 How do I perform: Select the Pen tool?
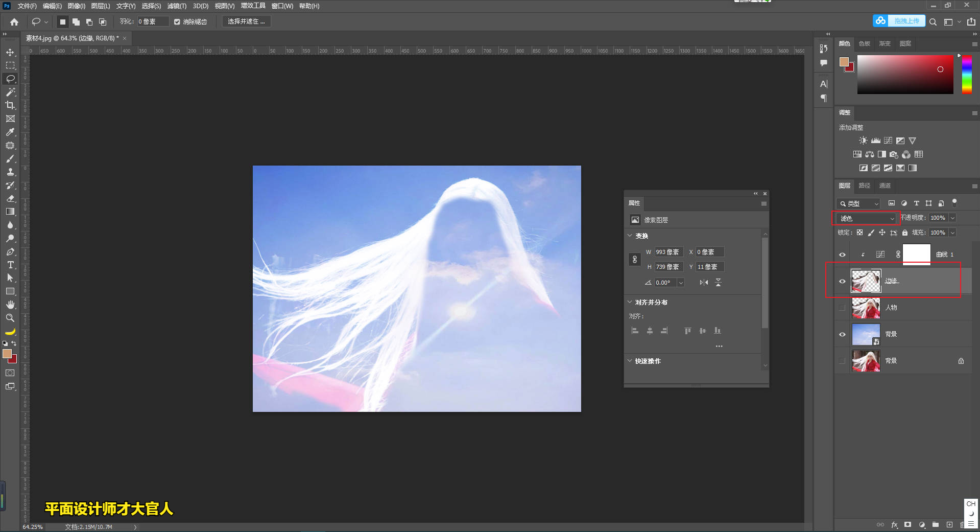pyautogui.click(x=10, y=251)
